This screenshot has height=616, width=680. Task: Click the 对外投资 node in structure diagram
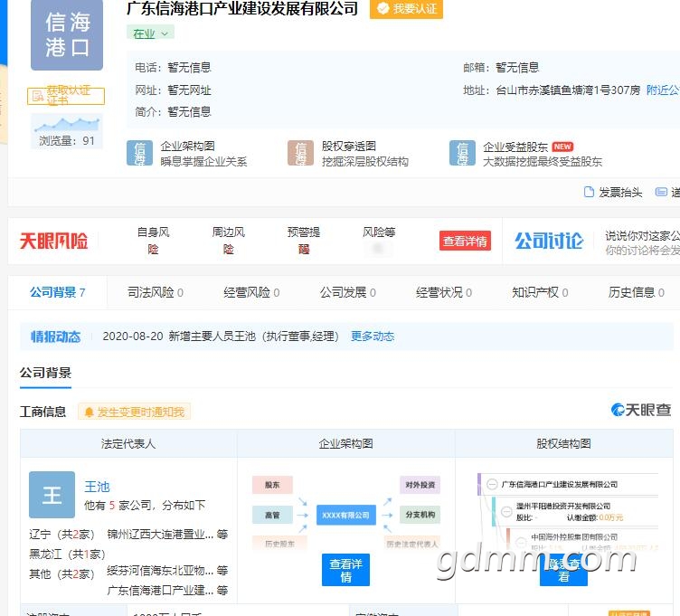click(x=420, y=485)
